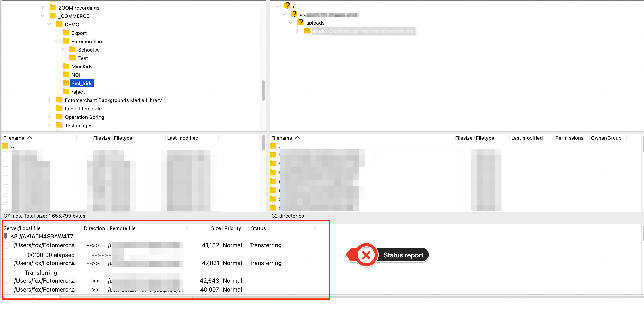Click the Fotomerchant folder icon
Image resolution: width=644 pixels, height=309 pixels.
[x=66, y=41]
